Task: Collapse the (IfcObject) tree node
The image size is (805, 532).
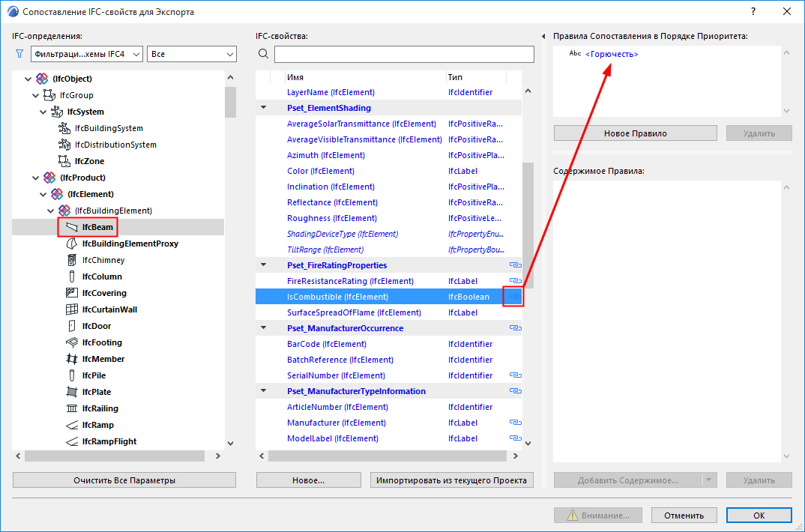Action: pyautogui.click(x=28, y=79)
